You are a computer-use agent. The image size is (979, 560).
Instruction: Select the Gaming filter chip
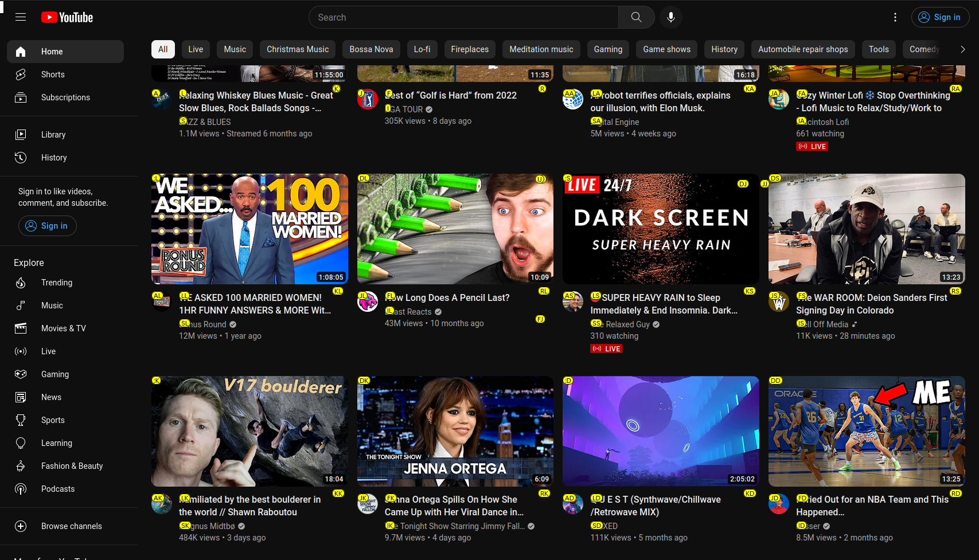click(608, 49)
